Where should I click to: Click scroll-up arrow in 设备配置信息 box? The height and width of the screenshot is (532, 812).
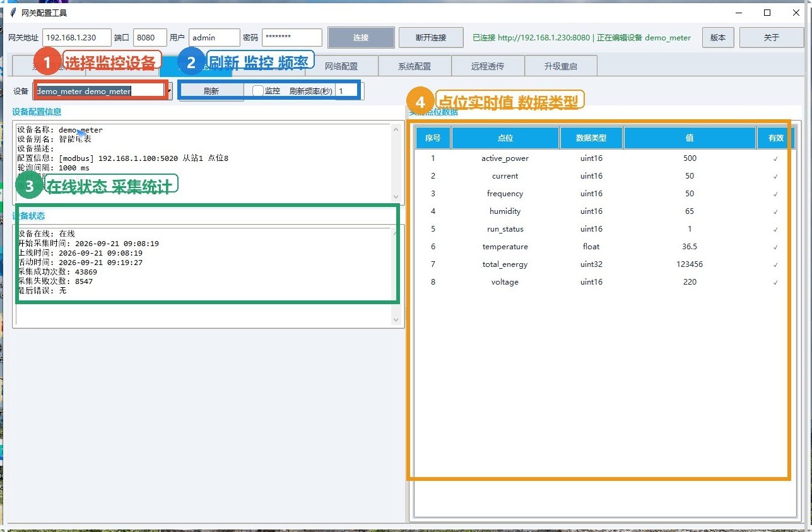(396, 129)
